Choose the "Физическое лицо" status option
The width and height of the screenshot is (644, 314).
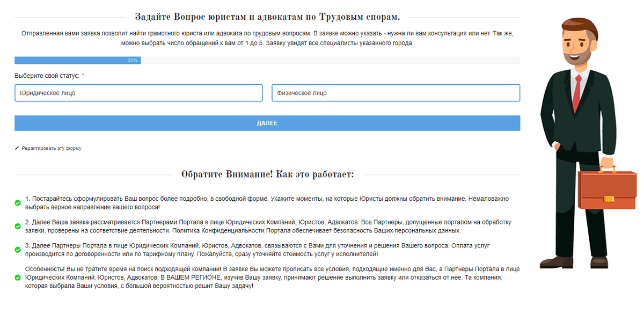396,93
